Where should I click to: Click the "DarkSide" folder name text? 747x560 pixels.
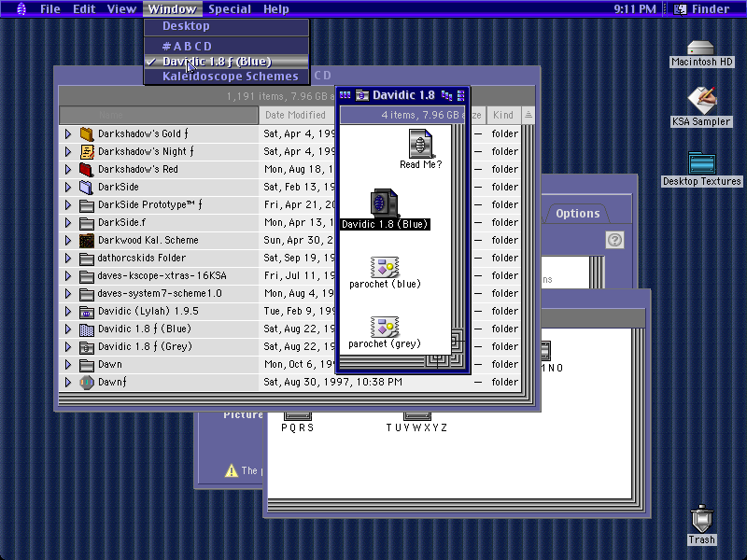tap(119, 188)
